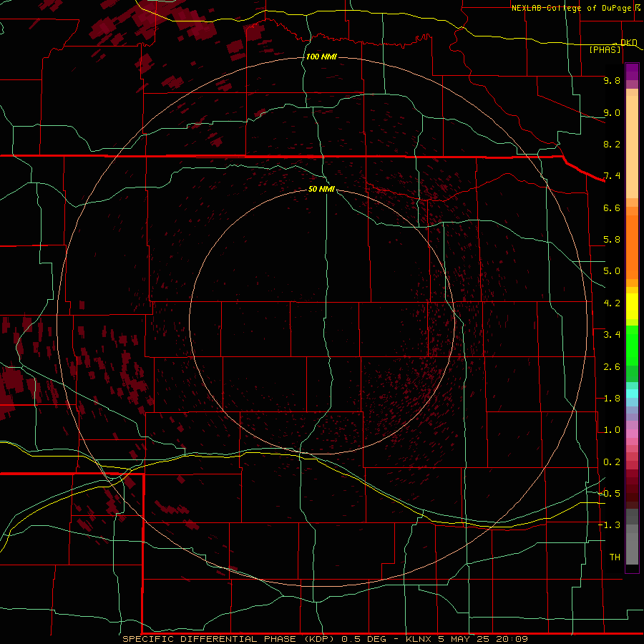Viewport: 644px width, 644px height.
Task: Pick the cyan band on the color scale
Action: pyautogui.click(x=632, y=394)
